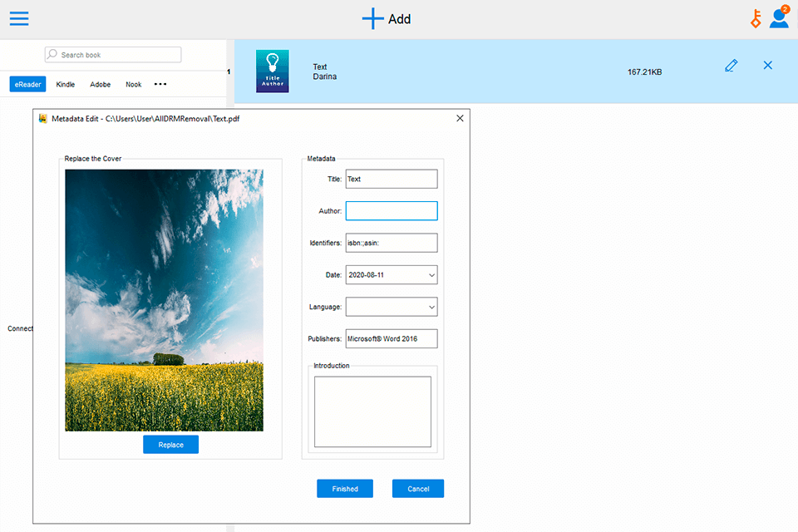
Task: Close the Metadata Edit dialog
Action: [x=460, y=119]
